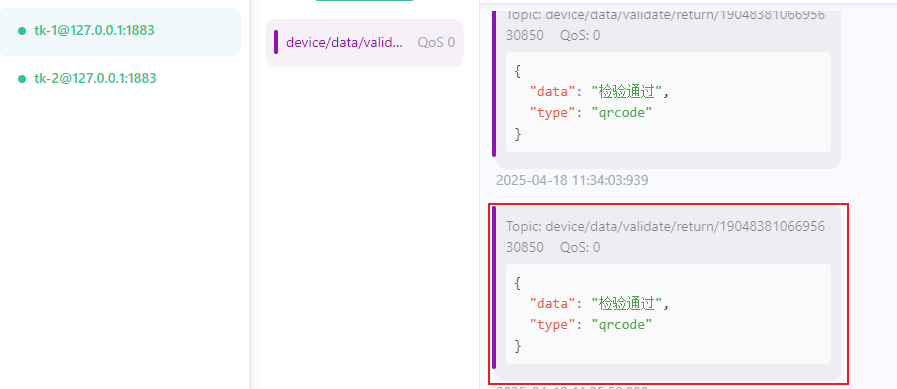Click the upper message's QoS: 0 text
Screen dimensions: 897x389
tap(580, 35)
